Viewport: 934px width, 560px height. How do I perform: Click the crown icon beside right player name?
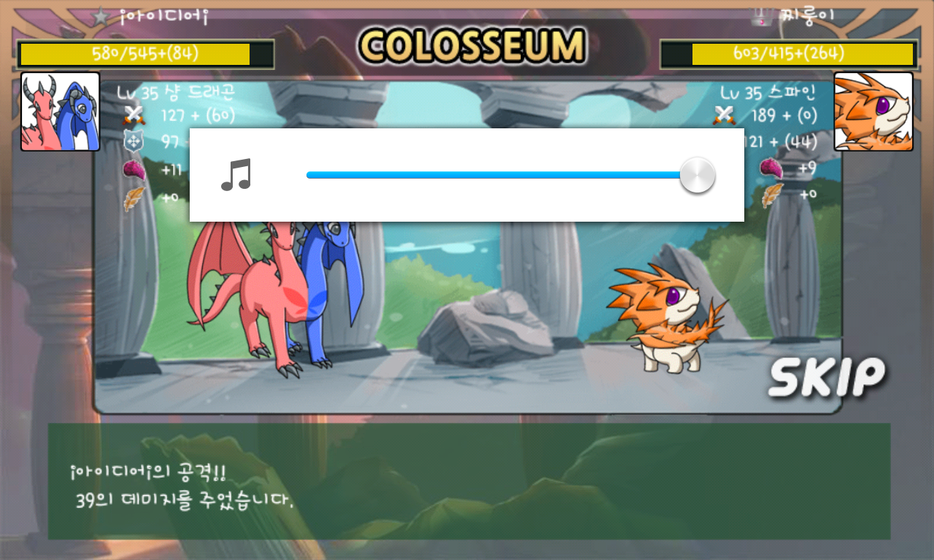(763, 16)
